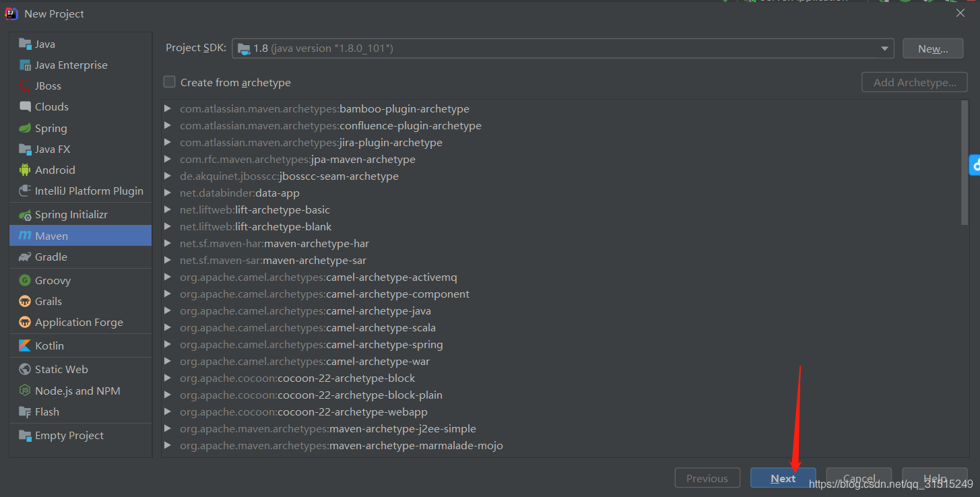Select camel-archetype-spring row text
This screenshot has width=980, height=497.
[x=311, y=344]
